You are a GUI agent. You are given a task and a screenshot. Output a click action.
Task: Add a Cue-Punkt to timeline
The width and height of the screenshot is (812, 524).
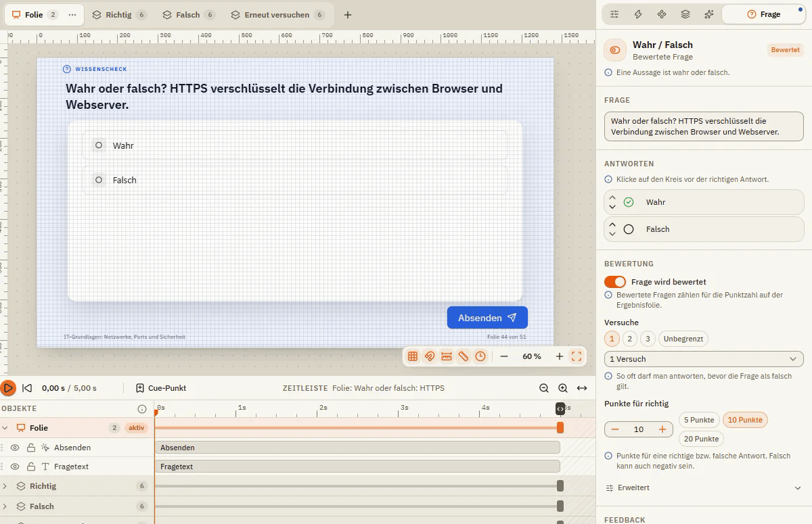coord(161,388)
